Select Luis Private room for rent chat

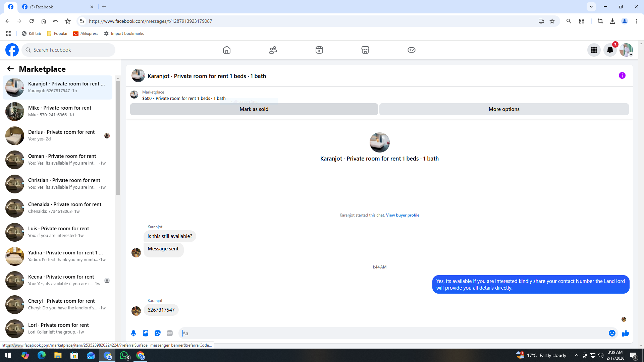(x=57, y=232)
